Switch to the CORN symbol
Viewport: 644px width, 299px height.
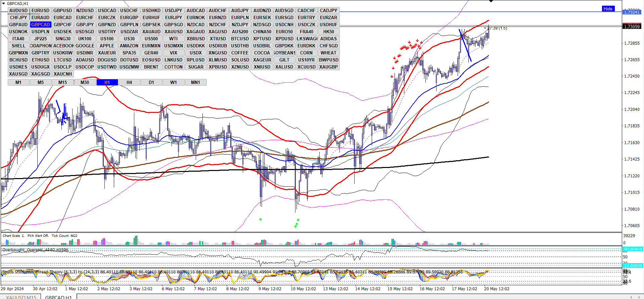307,53
